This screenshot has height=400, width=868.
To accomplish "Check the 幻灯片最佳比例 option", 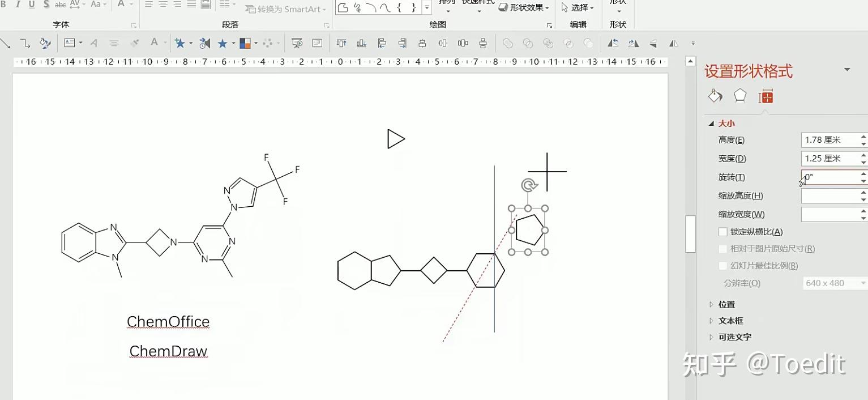I will tap(723, 265).
